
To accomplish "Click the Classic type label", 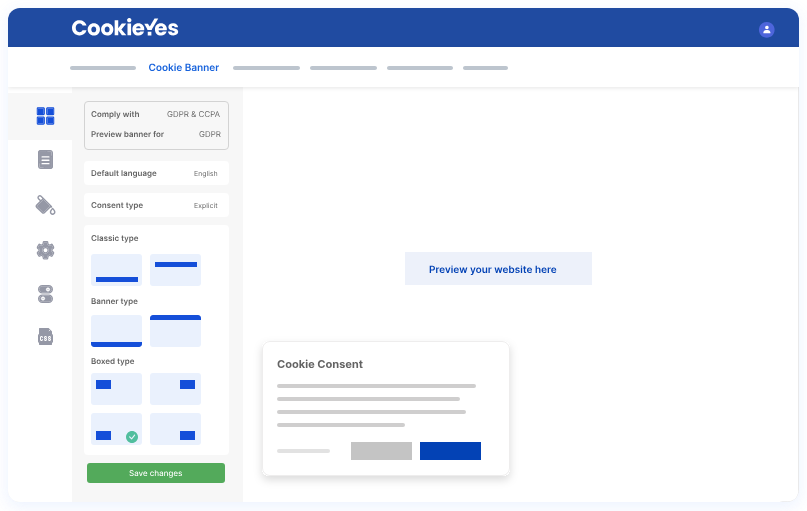I will point(114,238).
